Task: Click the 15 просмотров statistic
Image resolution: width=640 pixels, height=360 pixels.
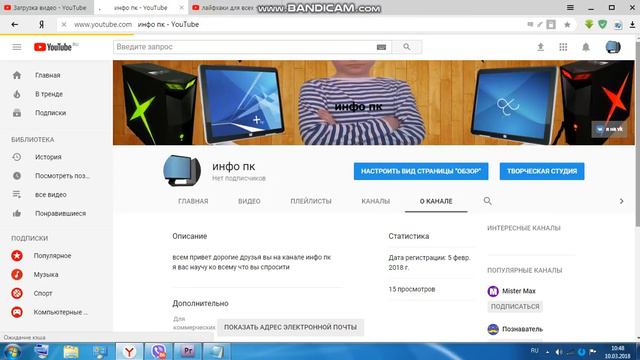Action: [x=412, y=289]
